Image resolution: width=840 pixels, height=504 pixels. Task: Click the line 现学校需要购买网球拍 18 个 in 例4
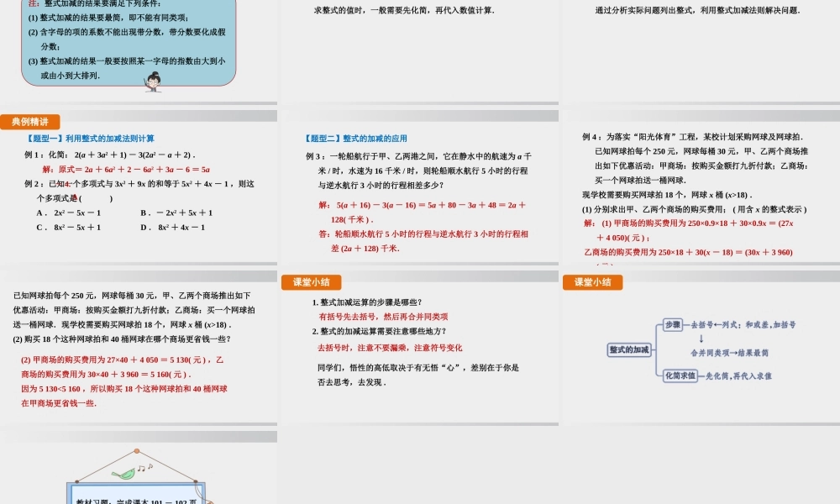click(x=667, y=195)
